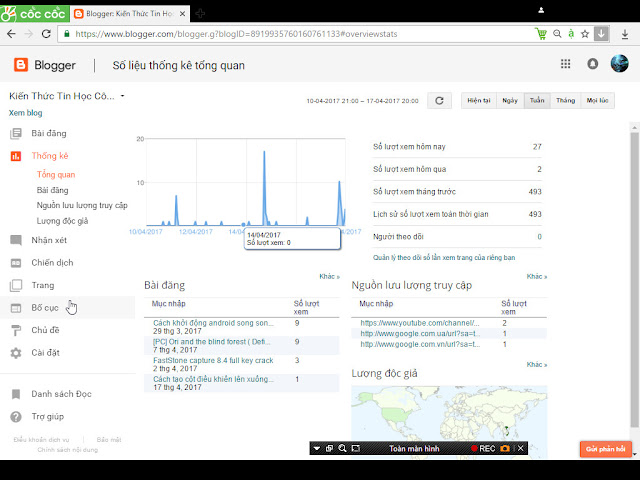The image size is (640, 480).
Task: Click the world audience map
Action: click(x=449, y=422)
